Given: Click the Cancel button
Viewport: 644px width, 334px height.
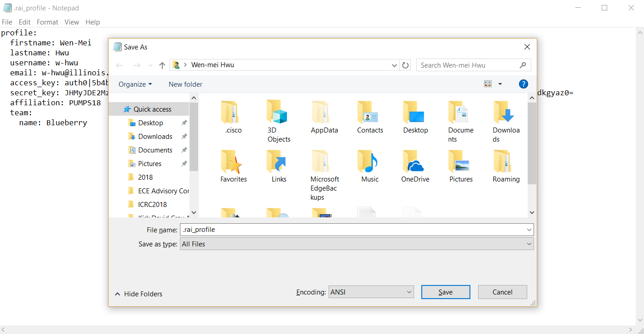Looking at the screenshot, I should coord(502,292).
